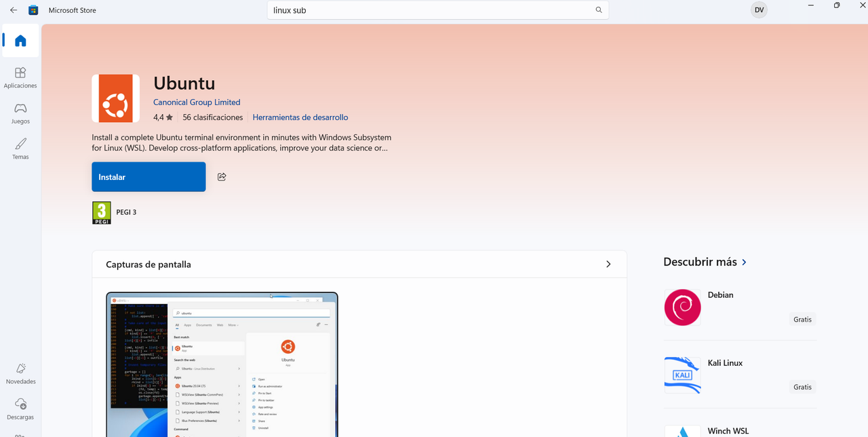Click the search magnifier icon
This screenshot has height=437, width=868.
click(599, 10)
